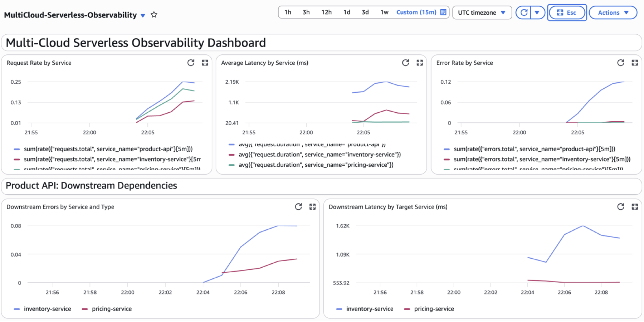This screenshot has width=644, height=322.
Task: Open the Actions menu button
Action: click(x=613, y=13)
